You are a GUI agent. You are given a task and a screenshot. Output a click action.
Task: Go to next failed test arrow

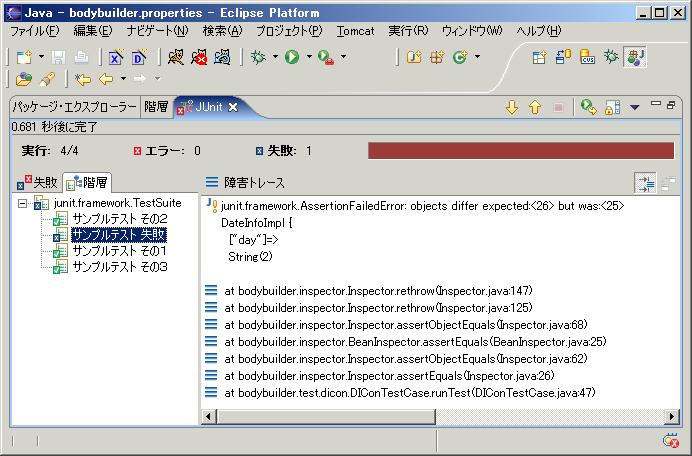[512, 107]
